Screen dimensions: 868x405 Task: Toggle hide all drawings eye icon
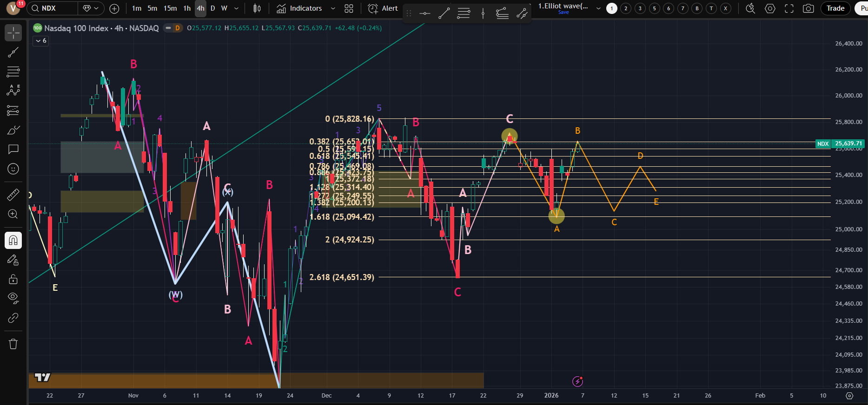(x=13, y=298)
